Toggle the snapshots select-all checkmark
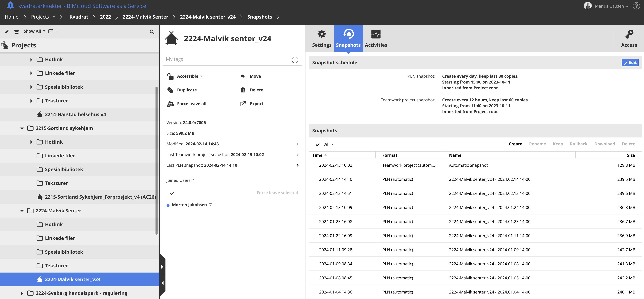 [318, 145]
